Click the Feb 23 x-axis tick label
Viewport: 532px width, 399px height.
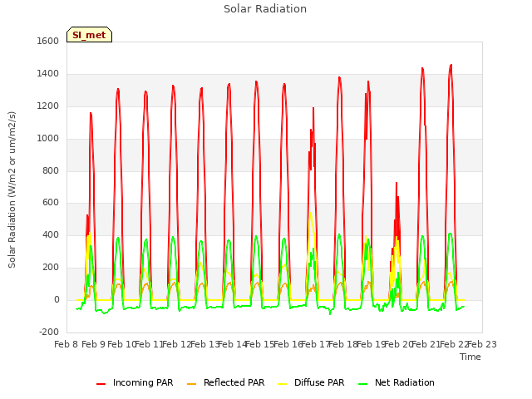482,344
